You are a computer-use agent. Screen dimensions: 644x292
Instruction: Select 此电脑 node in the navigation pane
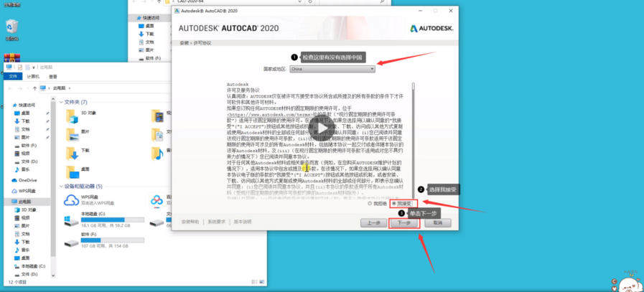click(21, 202)
